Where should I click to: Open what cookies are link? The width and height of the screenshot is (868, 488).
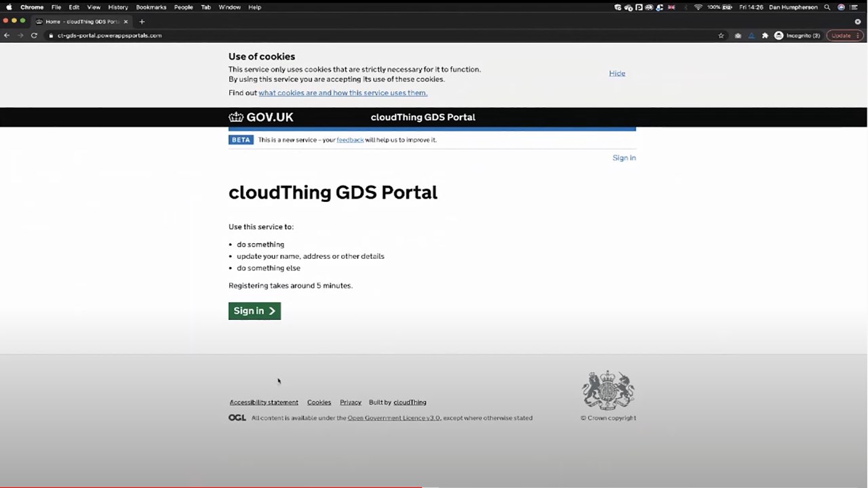coord(343,93)
